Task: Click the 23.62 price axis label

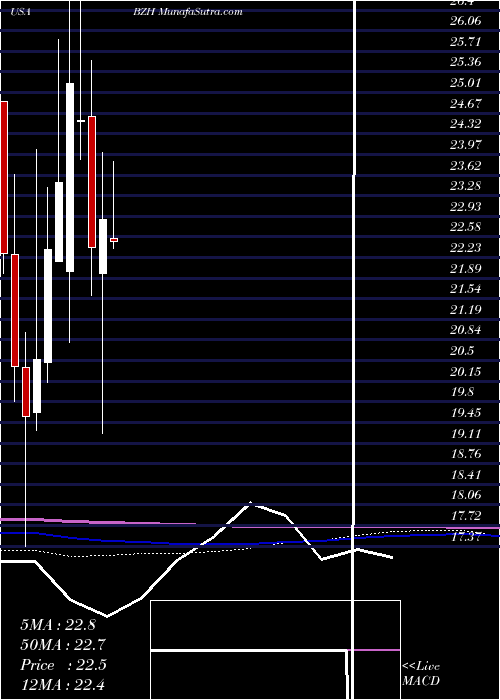Action: click(x=466, y=166)
